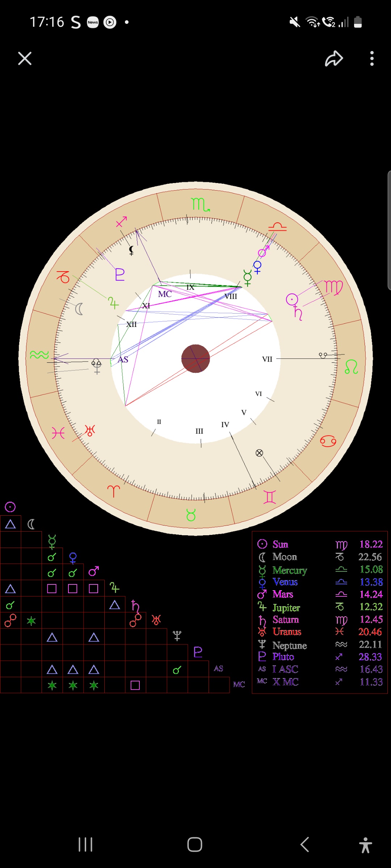The width and height of the screenshot is (391, 868).
Task: Tap the Uranus glyph inside the wheel
Action: (90, 430)
